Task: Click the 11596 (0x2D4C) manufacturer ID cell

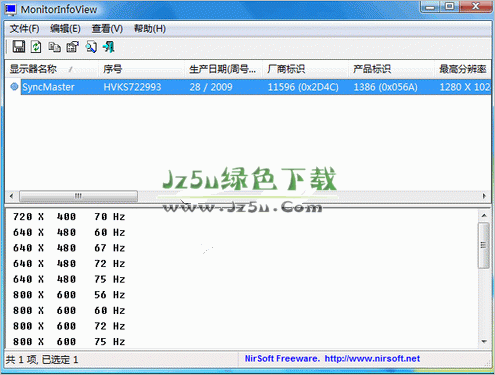Action: 303,87
